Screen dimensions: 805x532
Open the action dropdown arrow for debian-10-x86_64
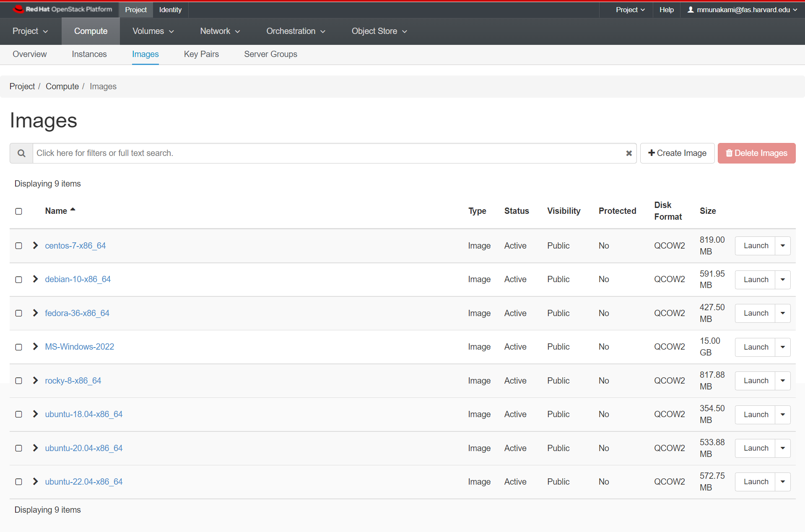pos(783,280)
